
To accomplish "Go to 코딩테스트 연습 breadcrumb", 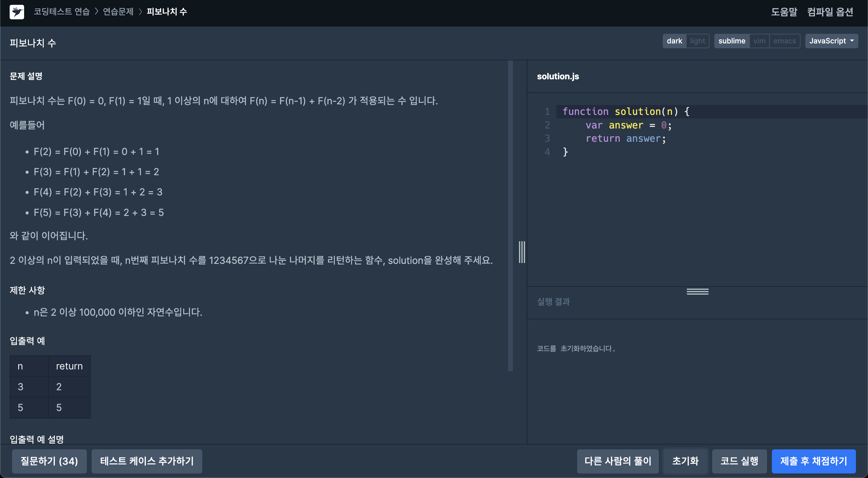I will [x=62, y=12].
